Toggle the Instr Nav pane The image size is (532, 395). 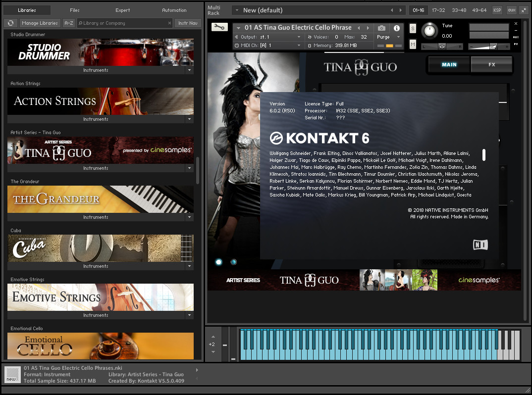pyautogui.click(x=188, y=23)
